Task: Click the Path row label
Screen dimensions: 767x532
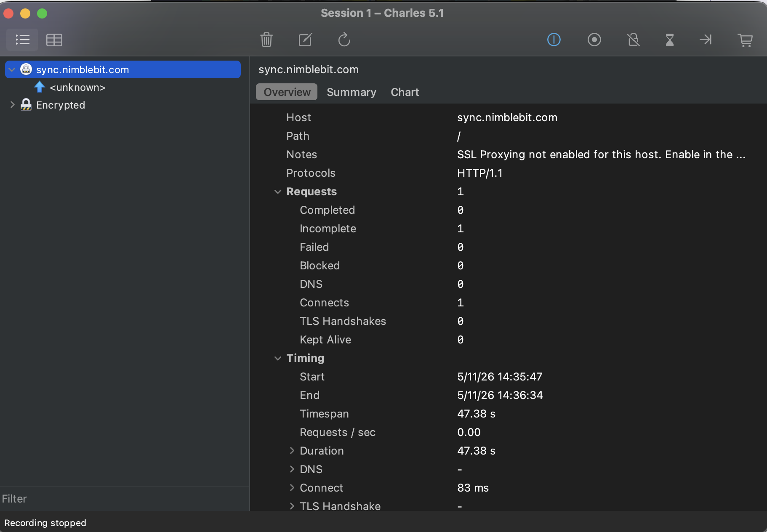Action: 298,136
